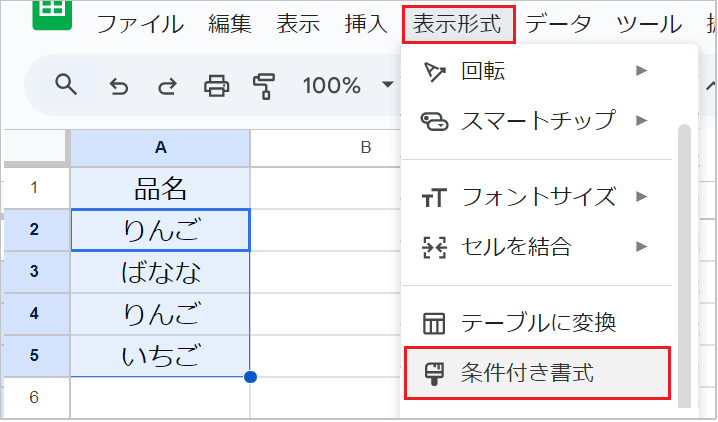This screenshot has width=718, height=422.
Task: Click the いちご cell
Action: [160, 356]
